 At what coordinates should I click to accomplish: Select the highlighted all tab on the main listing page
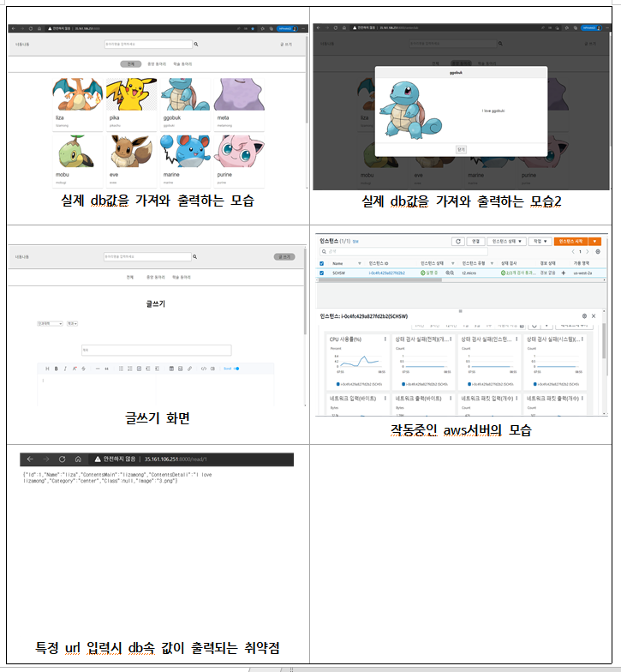click(130, 63)
